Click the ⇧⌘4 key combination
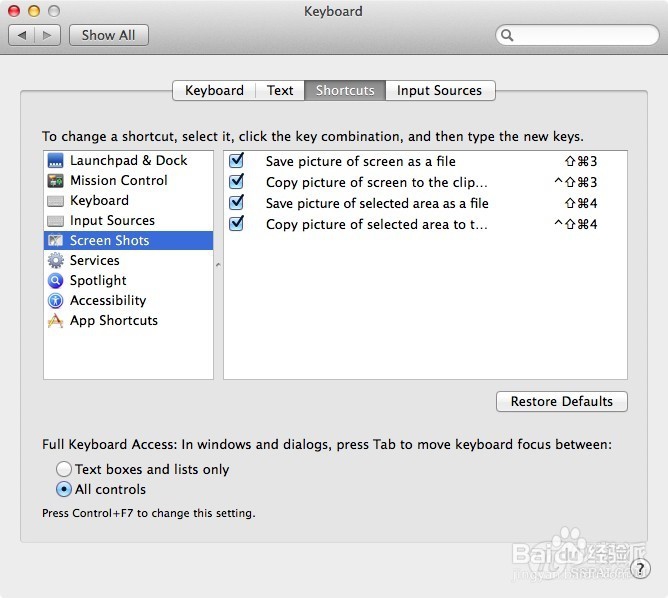 coord(581,203)
